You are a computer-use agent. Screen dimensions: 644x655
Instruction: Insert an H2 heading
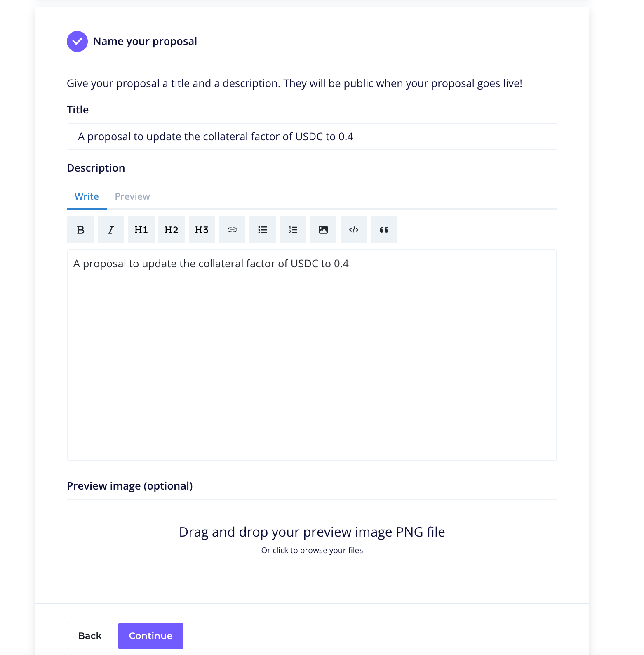(x=172, y=230)
